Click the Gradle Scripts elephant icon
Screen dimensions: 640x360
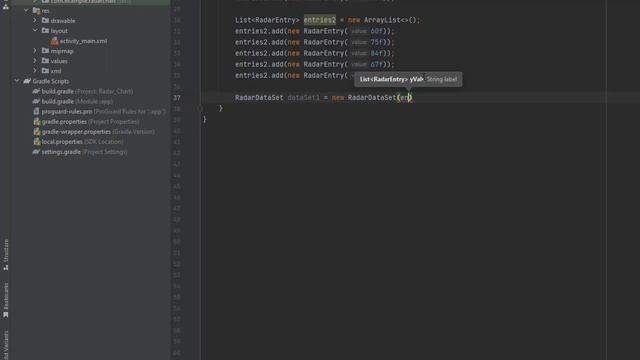pos(27,81)
